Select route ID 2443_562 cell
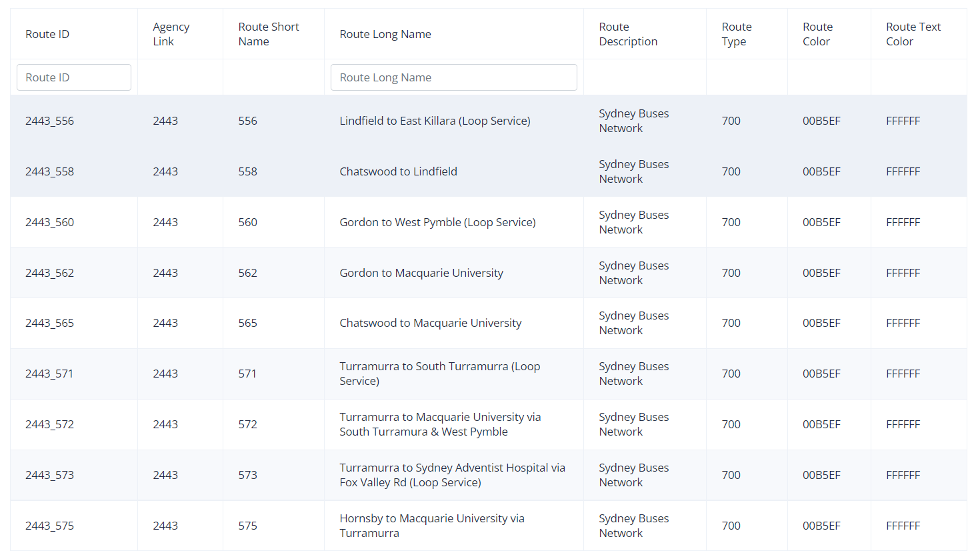 (49, 273)
